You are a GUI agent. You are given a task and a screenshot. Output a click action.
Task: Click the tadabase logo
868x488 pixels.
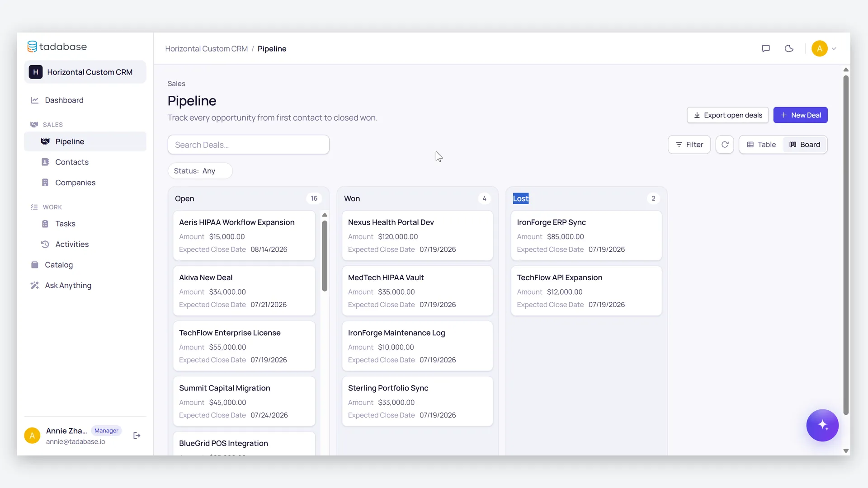pyautogui.click(x=57, y=47)
